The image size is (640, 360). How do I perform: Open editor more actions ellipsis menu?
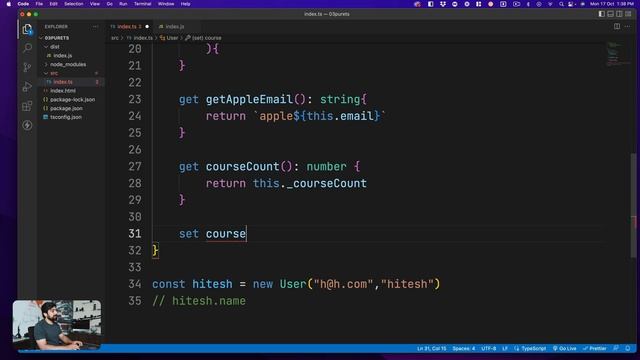627,27
